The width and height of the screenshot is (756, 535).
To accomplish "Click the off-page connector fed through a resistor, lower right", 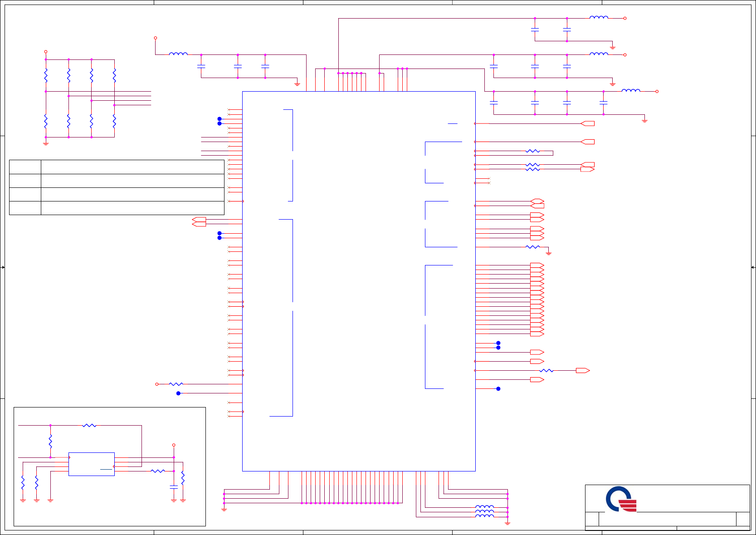I will 583,371.
